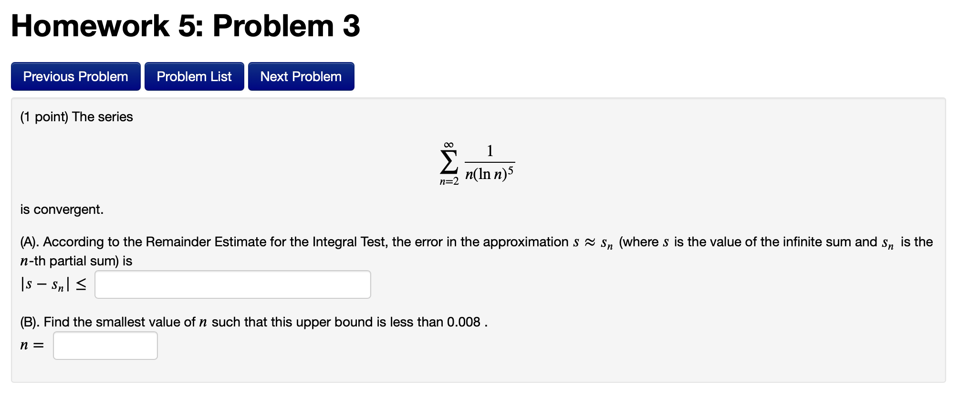Click the fraction 1 over n(ln n)^5
Viewport: 980px width, 400px height.
click(489, 162)
